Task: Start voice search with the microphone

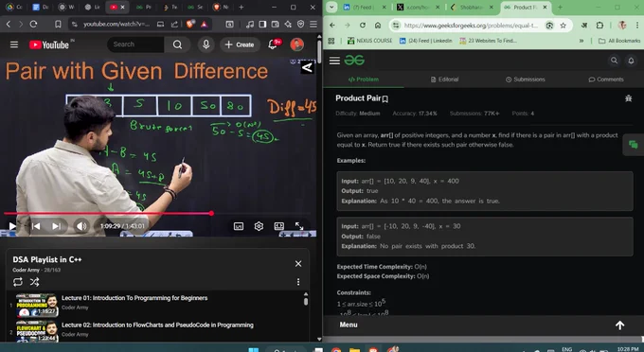Action: 206,44
